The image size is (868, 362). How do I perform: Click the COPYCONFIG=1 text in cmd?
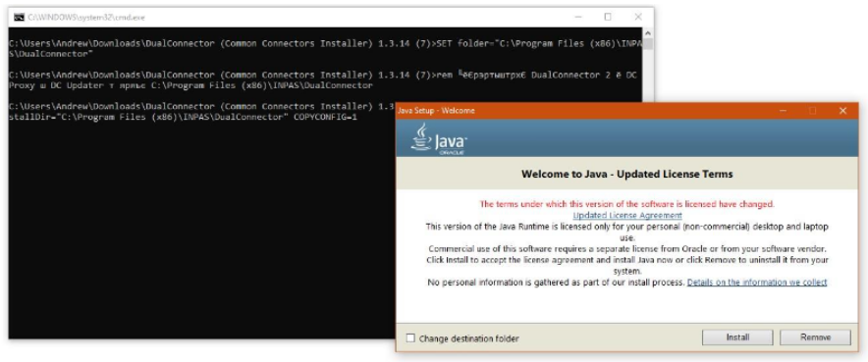(325, 117)
